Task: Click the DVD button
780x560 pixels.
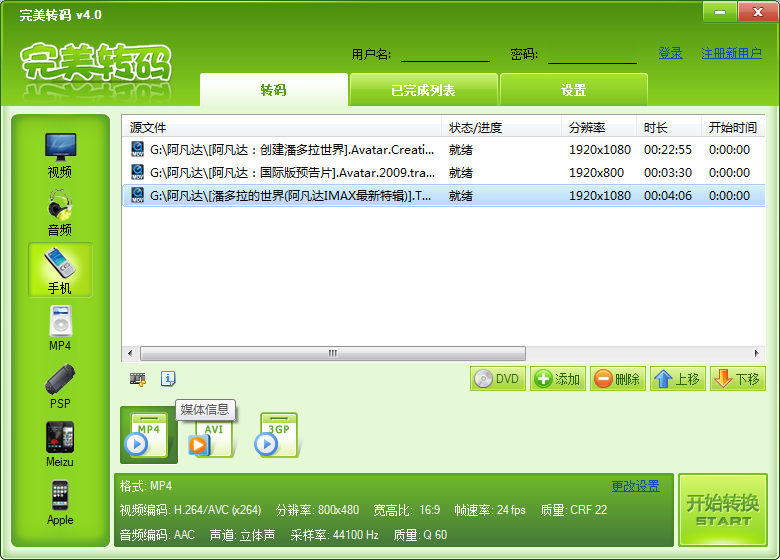Action: tap(497, 379)
